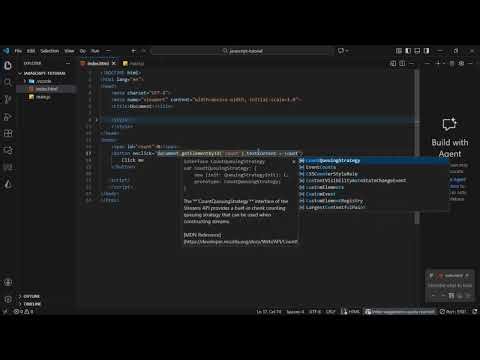
Task: Unfold the collapsed style block on line 8
Action: click(x=97, y=120)
